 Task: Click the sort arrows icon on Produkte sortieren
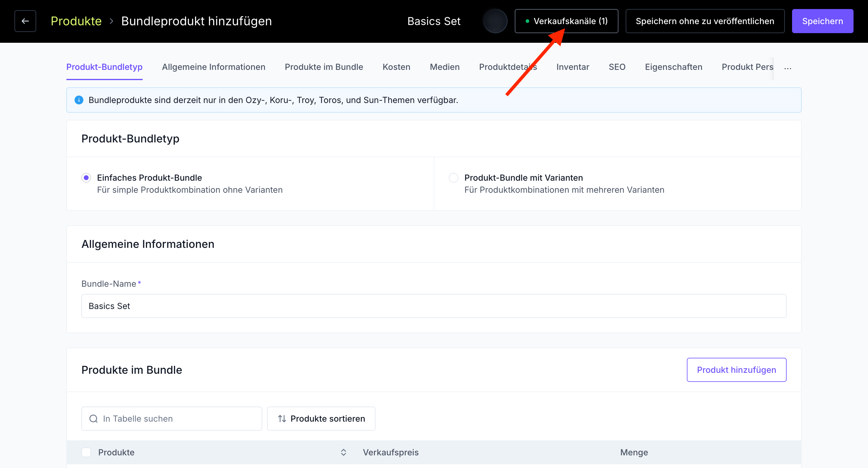[x=282, y=419]
